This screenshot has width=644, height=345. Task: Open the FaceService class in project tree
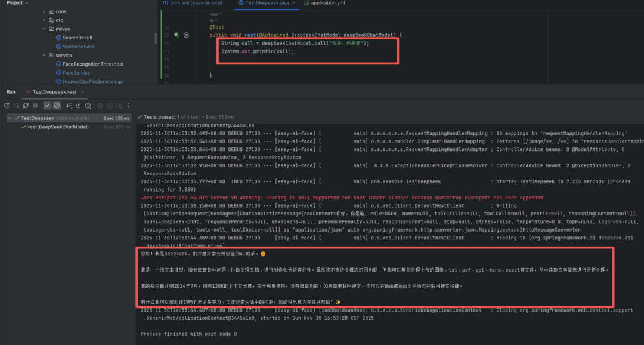pyautogui.click(x=76, y=73)
